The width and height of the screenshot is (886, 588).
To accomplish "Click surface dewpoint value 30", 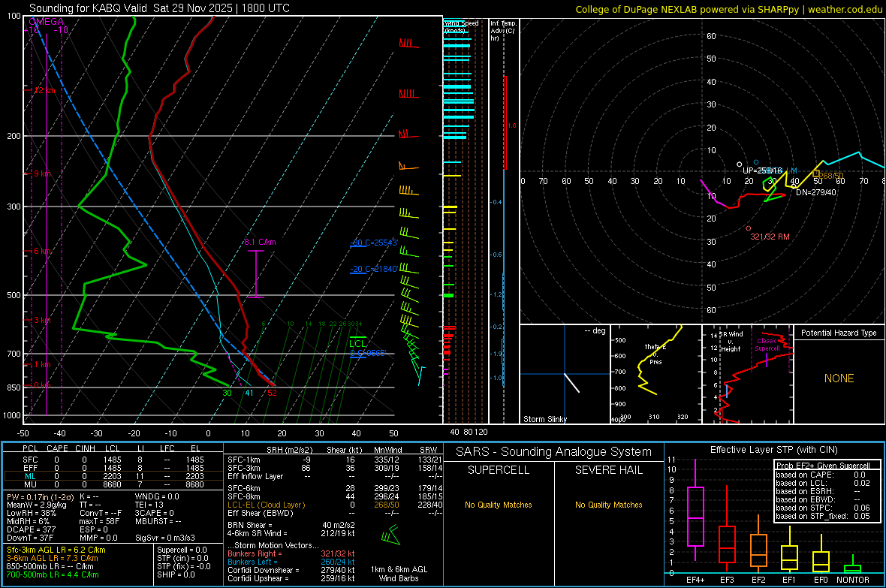I will 228,393.
